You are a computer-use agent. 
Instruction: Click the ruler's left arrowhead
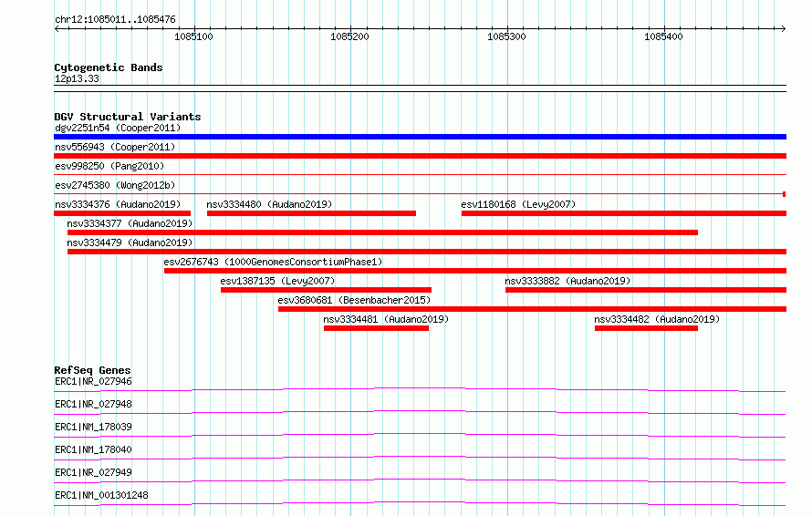57,29
